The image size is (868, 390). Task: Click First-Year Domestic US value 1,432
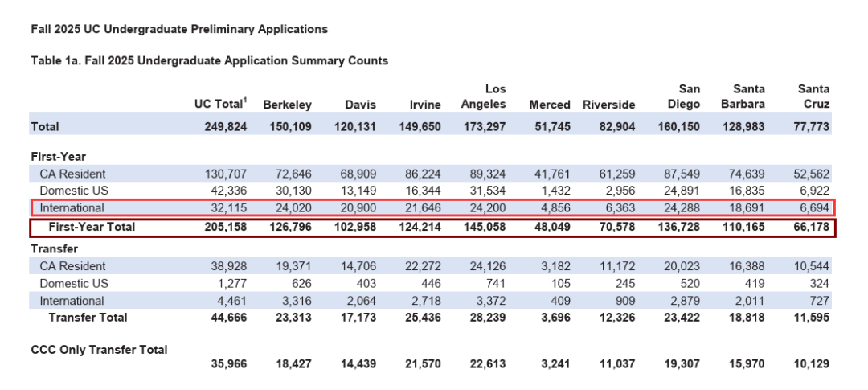[555, 191]
